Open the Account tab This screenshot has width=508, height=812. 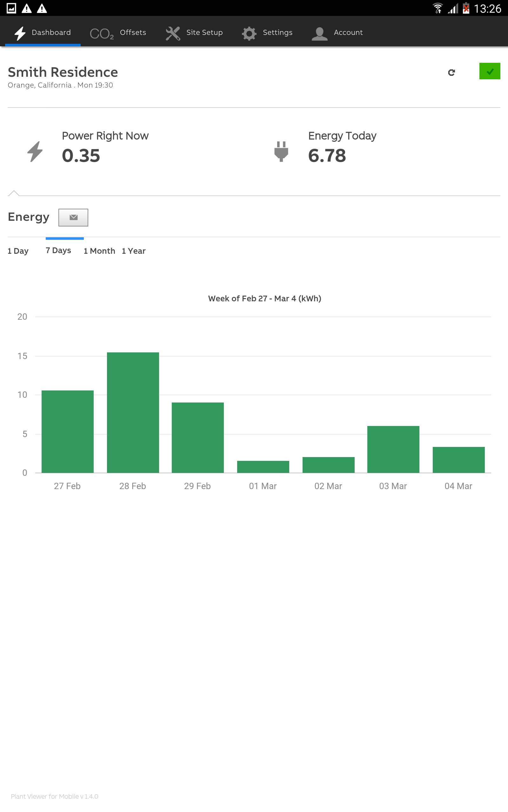click(x=337, y=33)
